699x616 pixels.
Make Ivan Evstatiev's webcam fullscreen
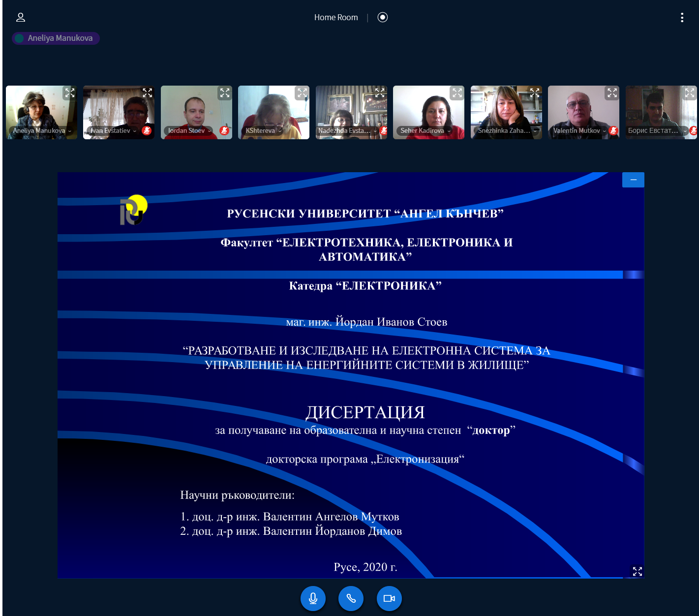point(147,92)
